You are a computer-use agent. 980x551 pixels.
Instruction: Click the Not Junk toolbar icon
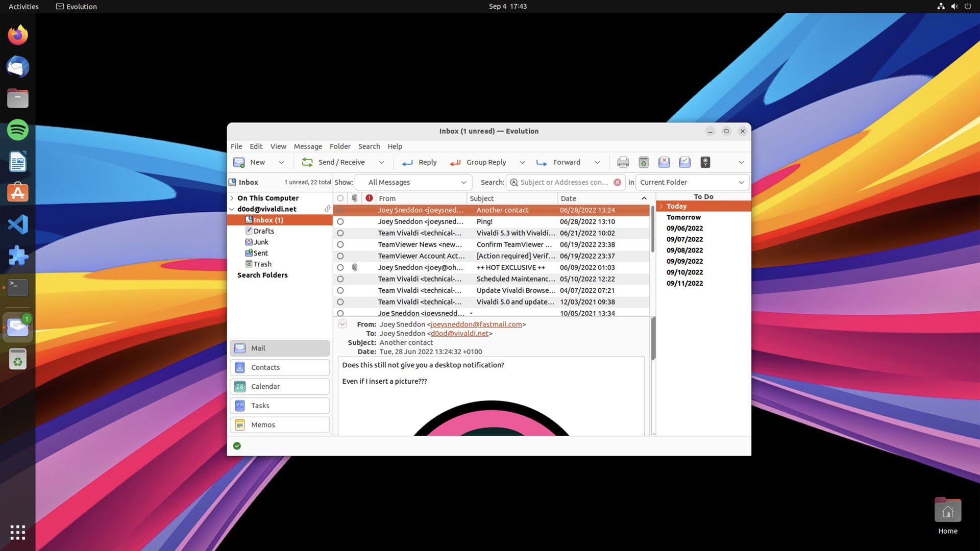684,162
